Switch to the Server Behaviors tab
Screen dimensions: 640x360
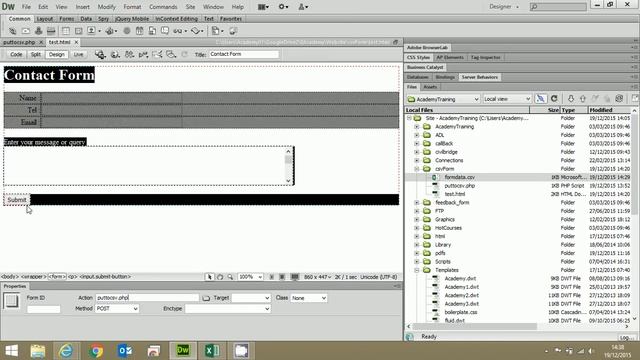click(x=480, y=77)
